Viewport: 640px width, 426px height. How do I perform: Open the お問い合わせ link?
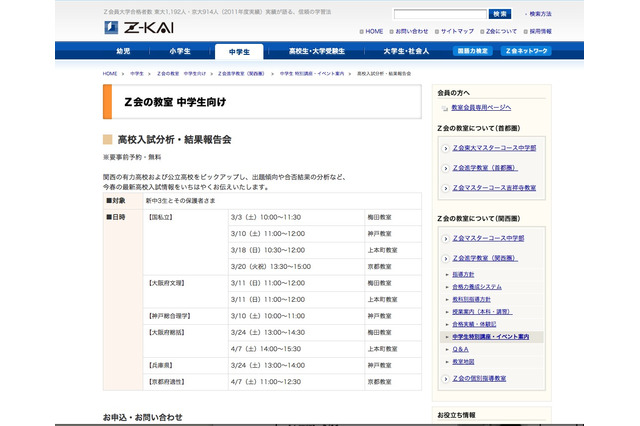click(411, 31)
